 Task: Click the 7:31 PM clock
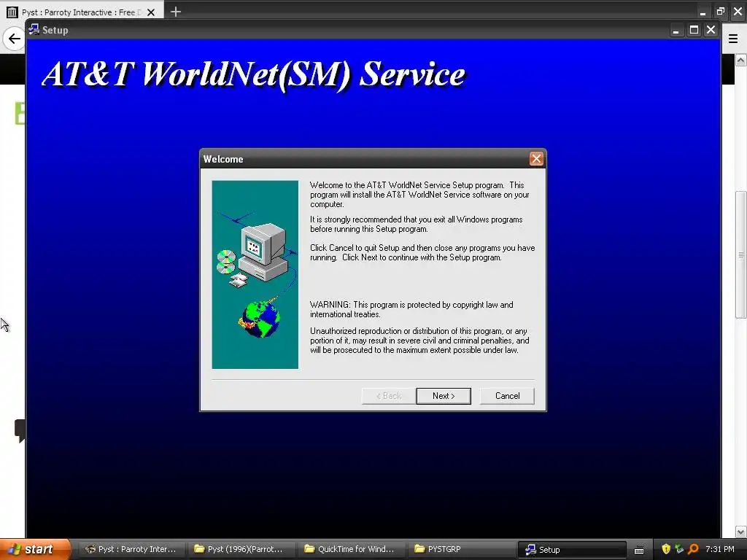pos(720,549)
